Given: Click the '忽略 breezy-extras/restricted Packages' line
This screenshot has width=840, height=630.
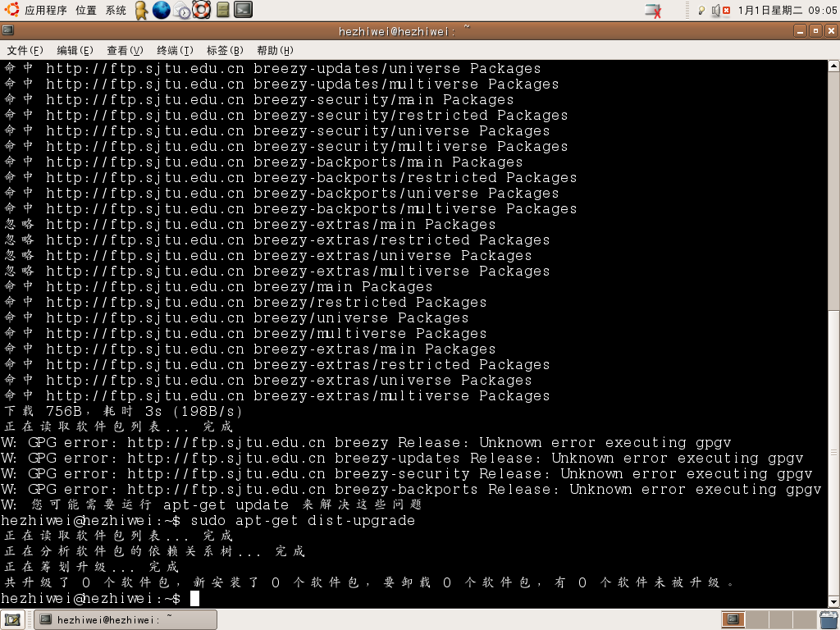Looking at the screenshot, I should point(276,240).
